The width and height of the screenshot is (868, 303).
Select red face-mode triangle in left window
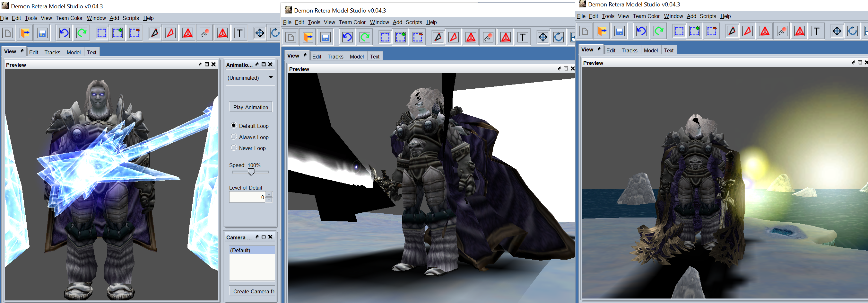tap(170, 33)
